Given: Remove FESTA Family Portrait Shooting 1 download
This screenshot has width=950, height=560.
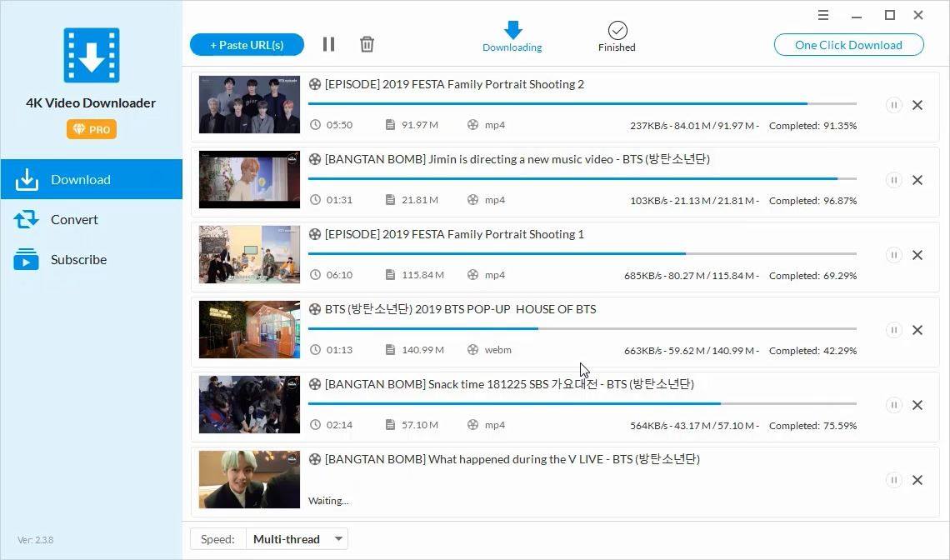Looking at the screenshot, I should (x=917, y=255).
